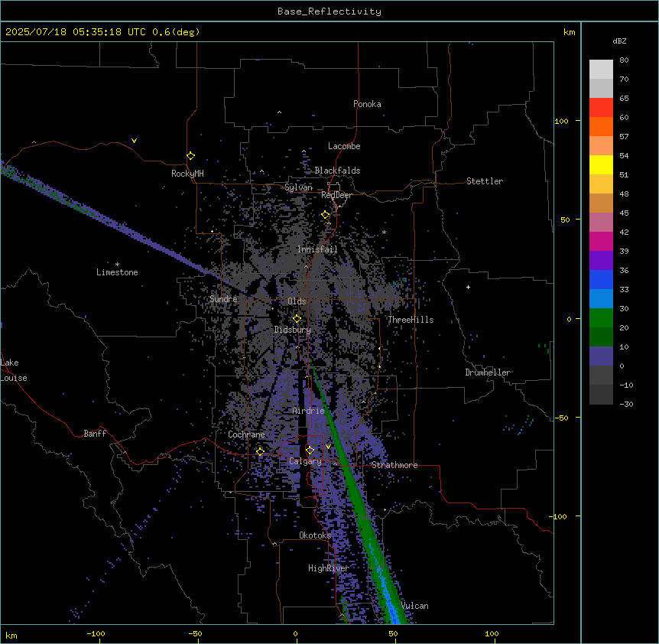The height and width of the screenshot is (644, 659).
Task: Click the white caret marker west of Ponoka
Action: [279, 112]
